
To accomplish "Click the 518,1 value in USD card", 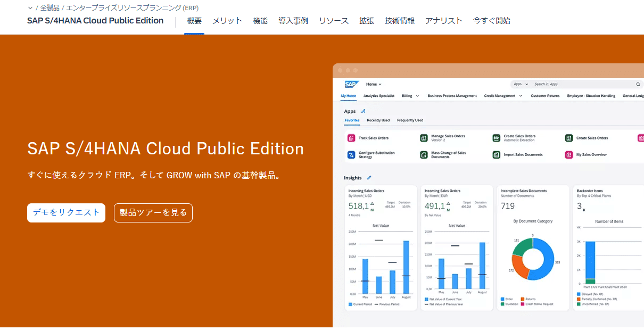I will point(358,206).
